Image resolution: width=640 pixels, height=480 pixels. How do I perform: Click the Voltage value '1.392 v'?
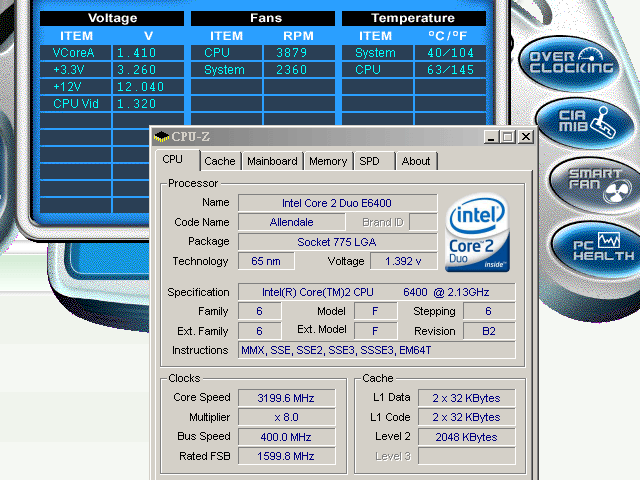tap(403, 261)
